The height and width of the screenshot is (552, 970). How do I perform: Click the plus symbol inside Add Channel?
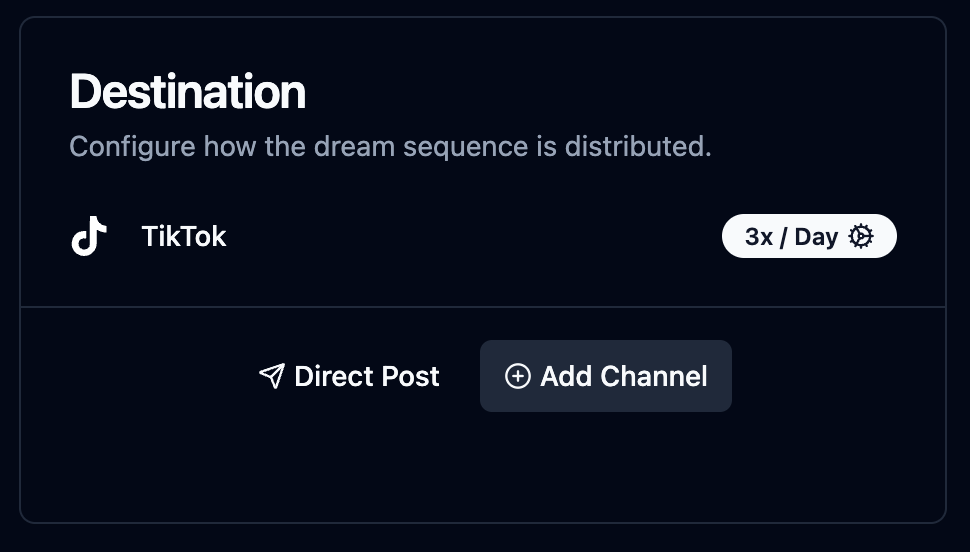(x=517, y=376)
